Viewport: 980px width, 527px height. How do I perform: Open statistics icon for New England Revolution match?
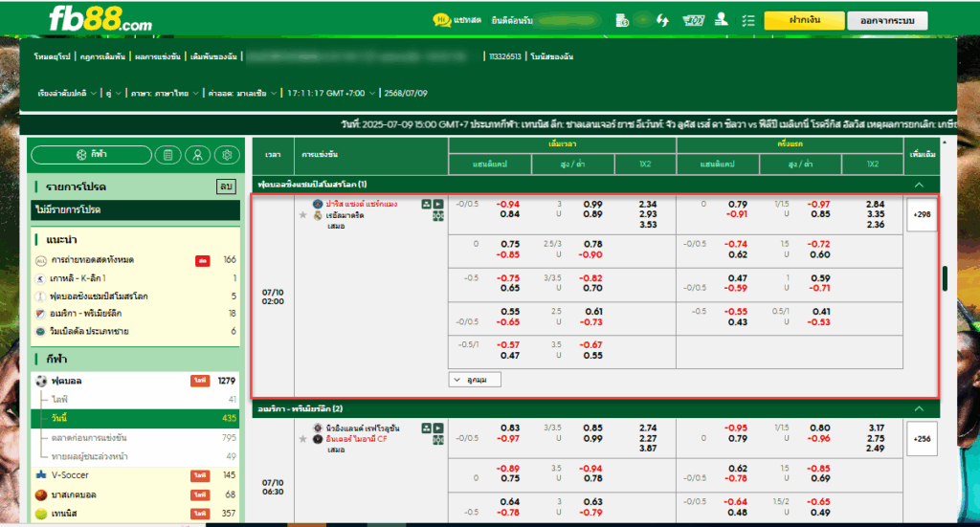coord(438,440)
